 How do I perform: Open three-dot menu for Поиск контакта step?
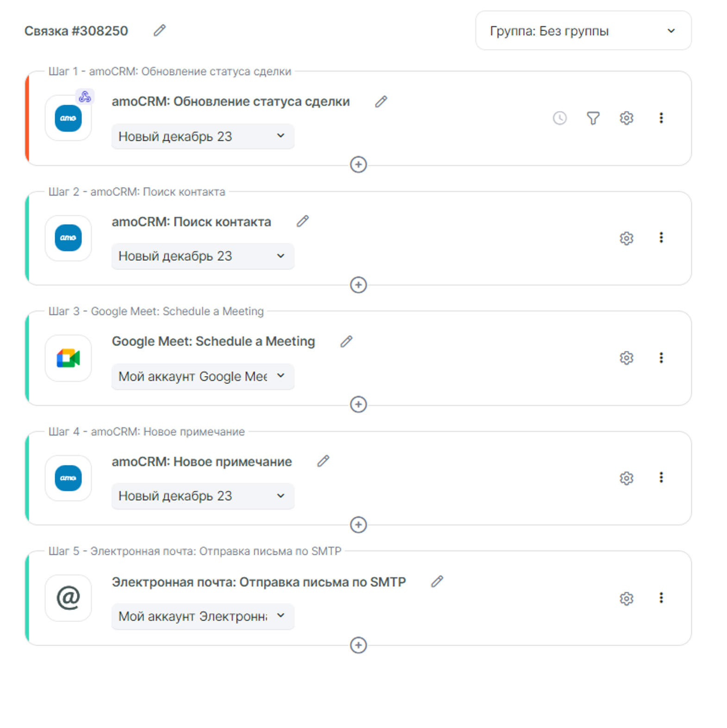coord(661,238)
